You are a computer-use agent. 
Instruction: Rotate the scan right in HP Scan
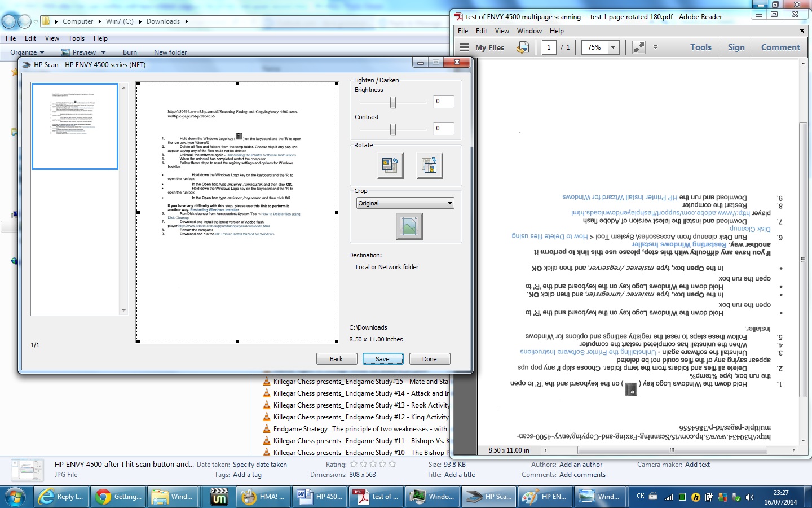pos(430,165)
